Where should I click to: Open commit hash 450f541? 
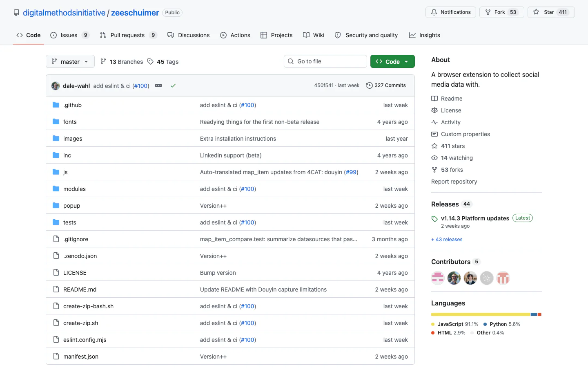click(324, 85)
